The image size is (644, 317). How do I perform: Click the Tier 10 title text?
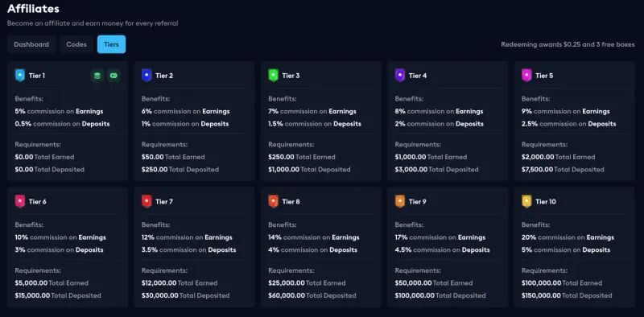point(546,202)
